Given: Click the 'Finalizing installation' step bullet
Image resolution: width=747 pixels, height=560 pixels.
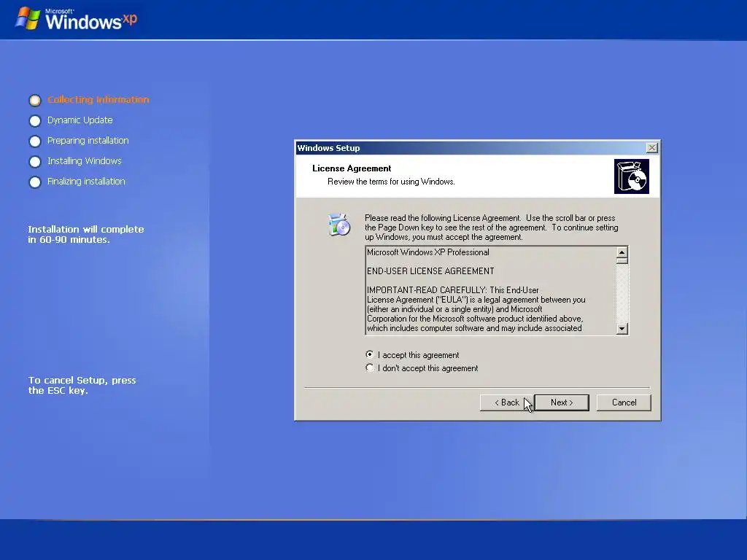Looking at the screenshot, I should click(35, 182).
